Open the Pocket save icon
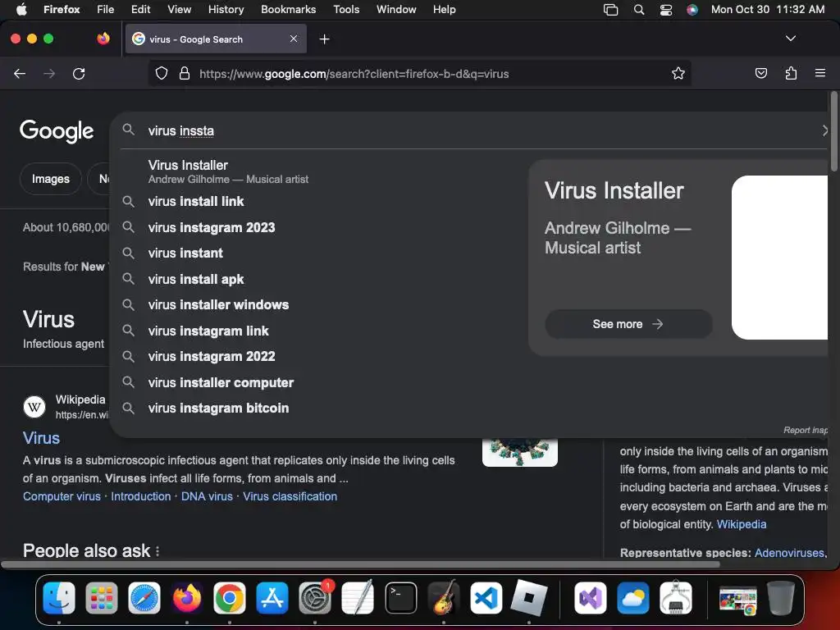The width and height of the screenshot is (840, 630). (x=760, y=73)
